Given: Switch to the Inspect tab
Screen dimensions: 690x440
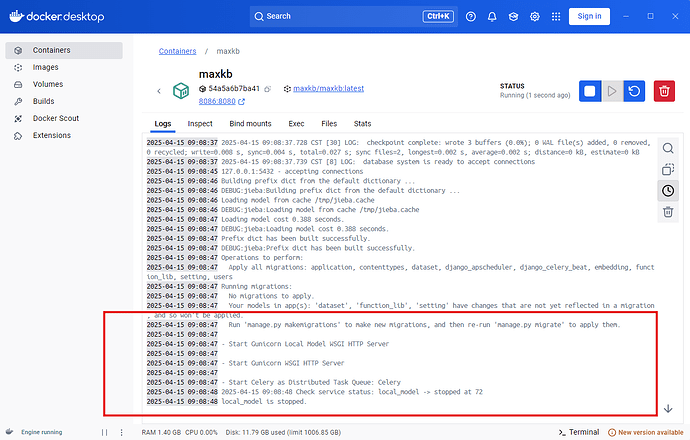Looking at the screenshot, I should [200, 124].
